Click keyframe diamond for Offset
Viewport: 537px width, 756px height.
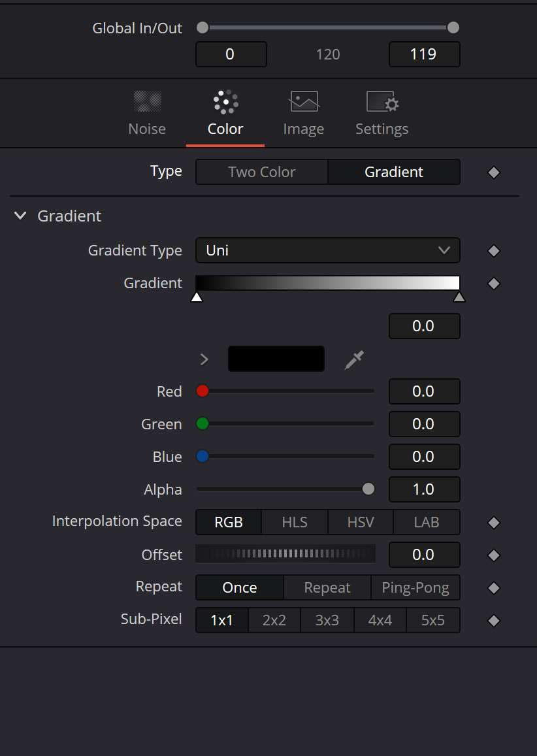pyautogui.click(x=494, y=555)
